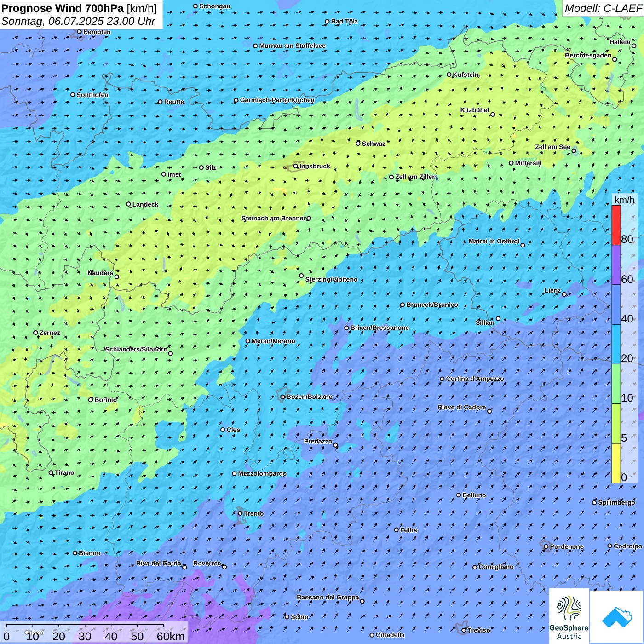Pick the green legend color between 10 and 20
The width and height of the screenshot is (644, 644).
click(x=616, y=384)
